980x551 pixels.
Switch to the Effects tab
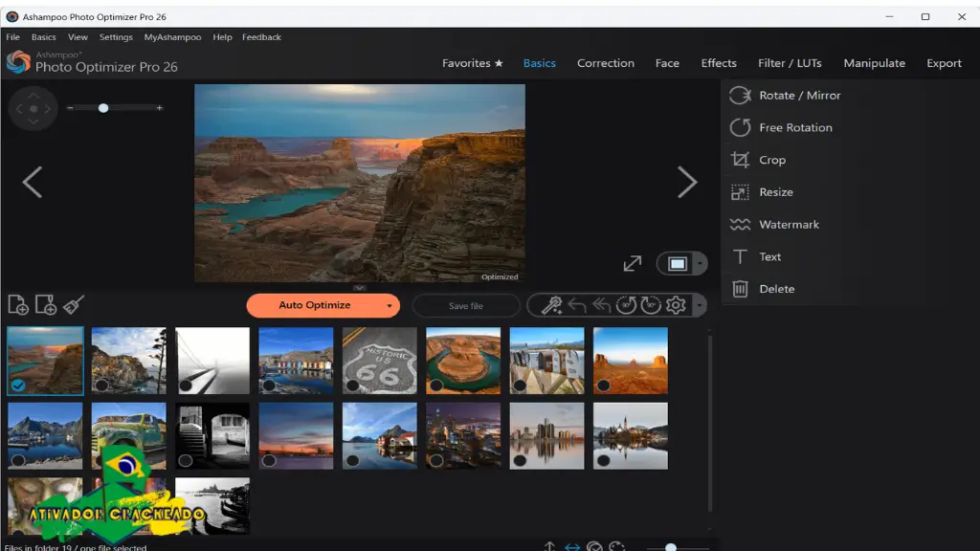[719, 63]
